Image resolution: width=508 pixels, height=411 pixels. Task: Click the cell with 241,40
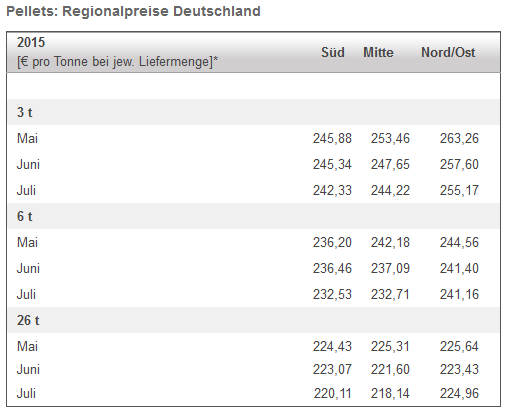click(459, 268)
